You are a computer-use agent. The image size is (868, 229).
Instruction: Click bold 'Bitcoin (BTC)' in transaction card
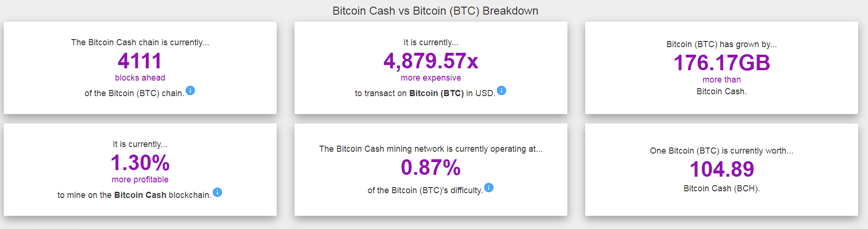437,93
